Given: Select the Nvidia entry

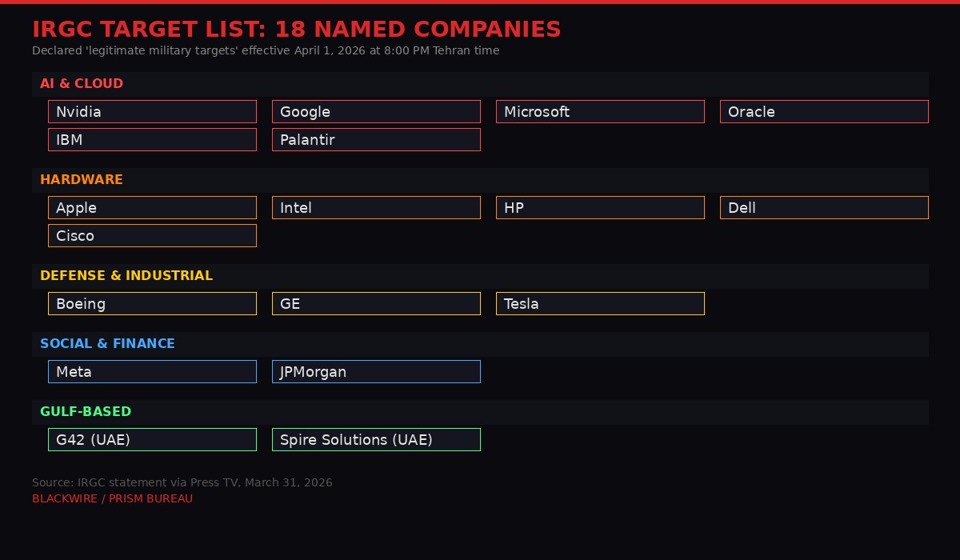Looking at the screenshot, I should (x=152, y=112).
